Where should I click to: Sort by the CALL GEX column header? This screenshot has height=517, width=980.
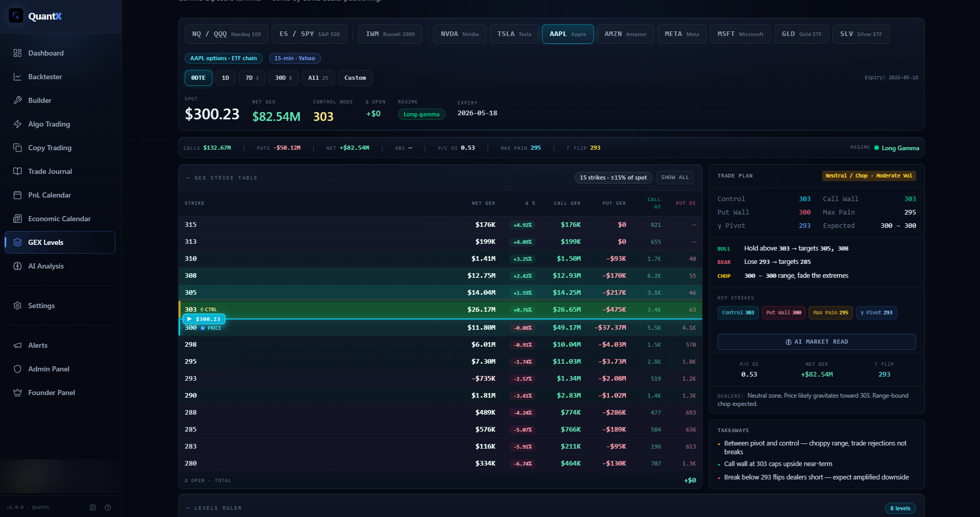(567, 203)
